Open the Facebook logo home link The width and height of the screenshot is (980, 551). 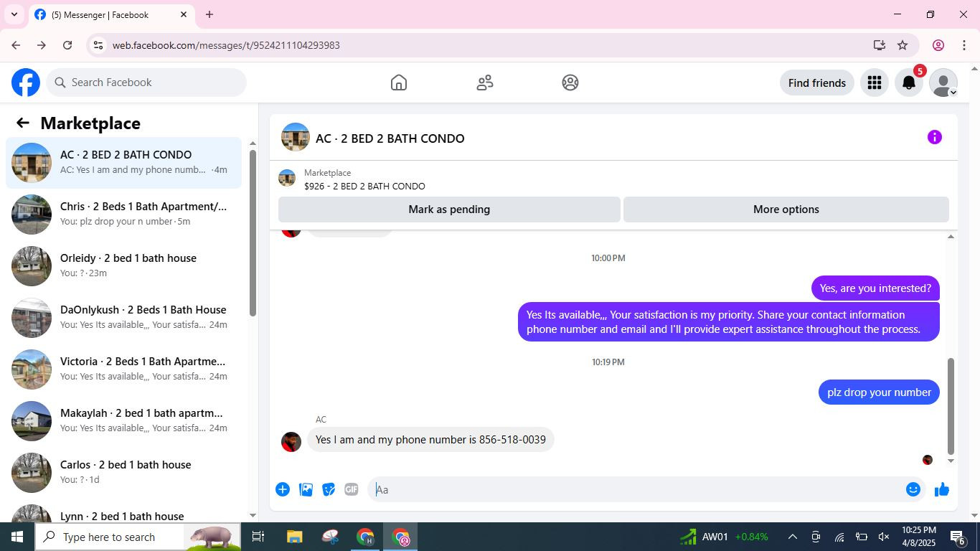[x=26, y=83]
